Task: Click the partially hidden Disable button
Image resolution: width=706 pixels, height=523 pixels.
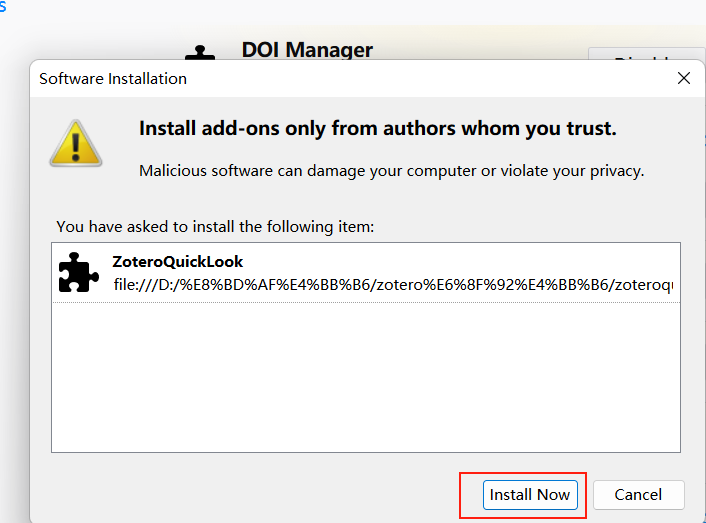Action: [645, 60]
